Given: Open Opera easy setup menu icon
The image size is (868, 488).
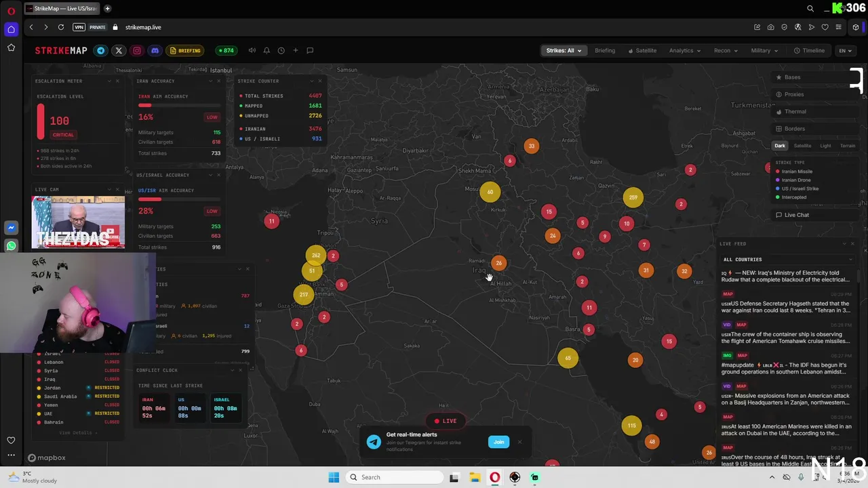Looking at the screenshot, I should click(838, 27).
